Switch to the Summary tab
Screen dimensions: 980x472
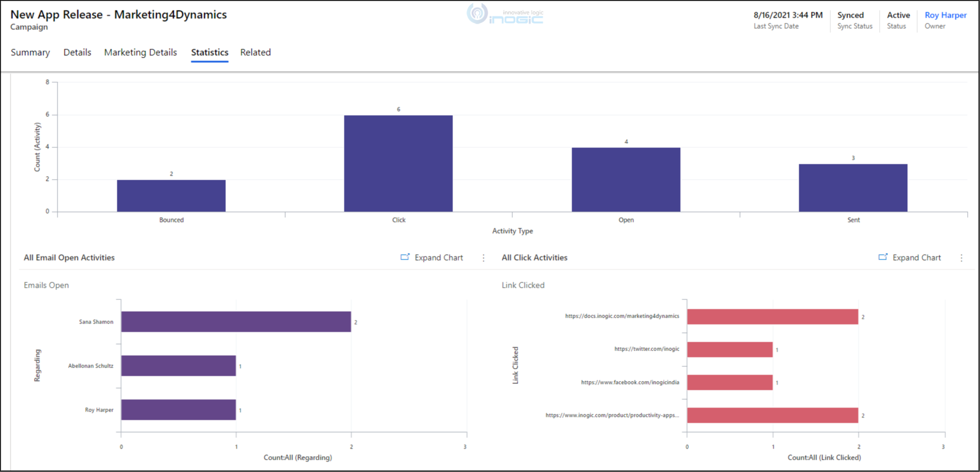tap(30, 52)
